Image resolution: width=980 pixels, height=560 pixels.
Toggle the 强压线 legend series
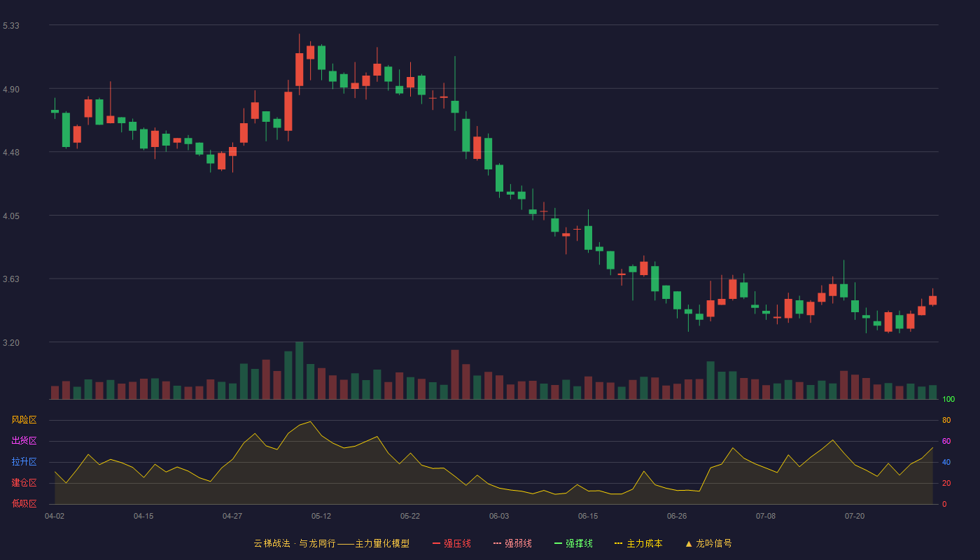point(451,543)
